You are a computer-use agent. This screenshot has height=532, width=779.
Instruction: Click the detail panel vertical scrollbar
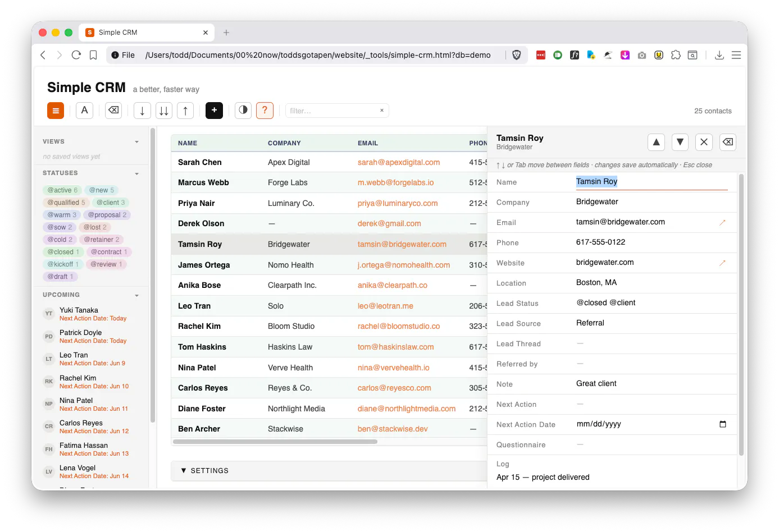741,314
